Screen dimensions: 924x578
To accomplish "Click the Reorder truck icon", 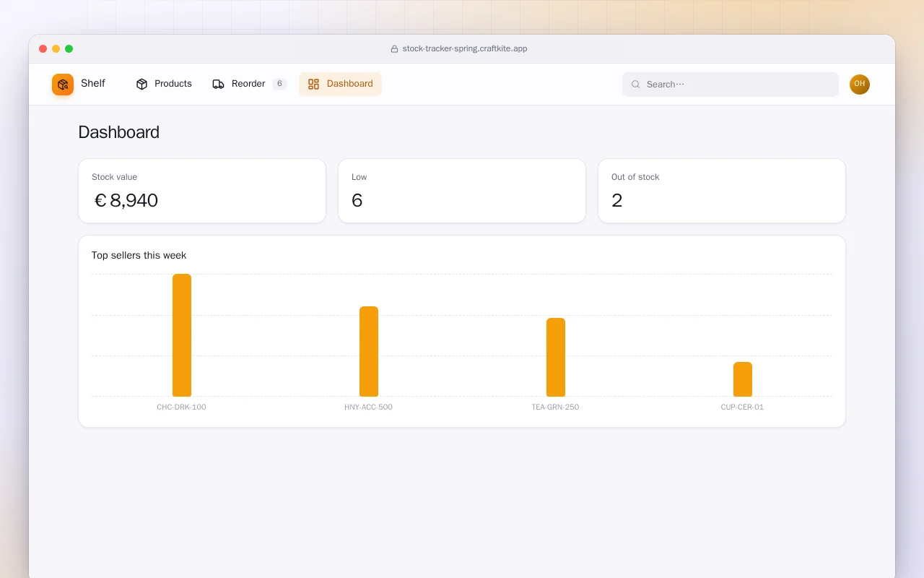I will [218, 84].
